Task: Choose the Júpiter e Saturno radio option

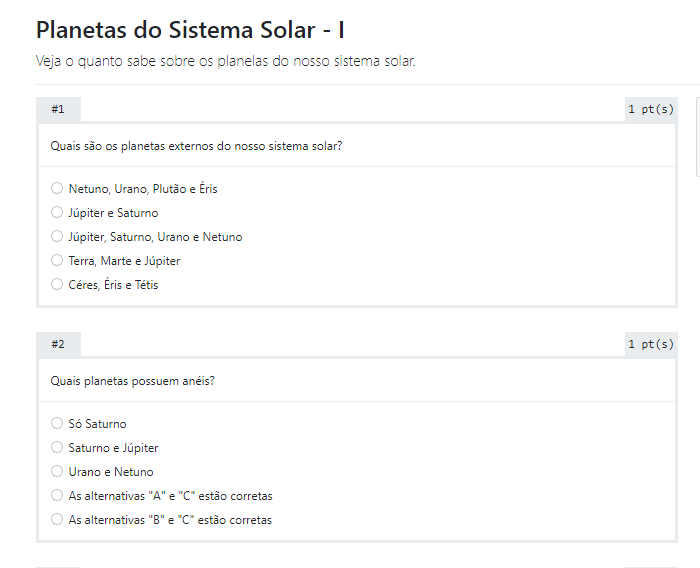Action: pos(57,212)
